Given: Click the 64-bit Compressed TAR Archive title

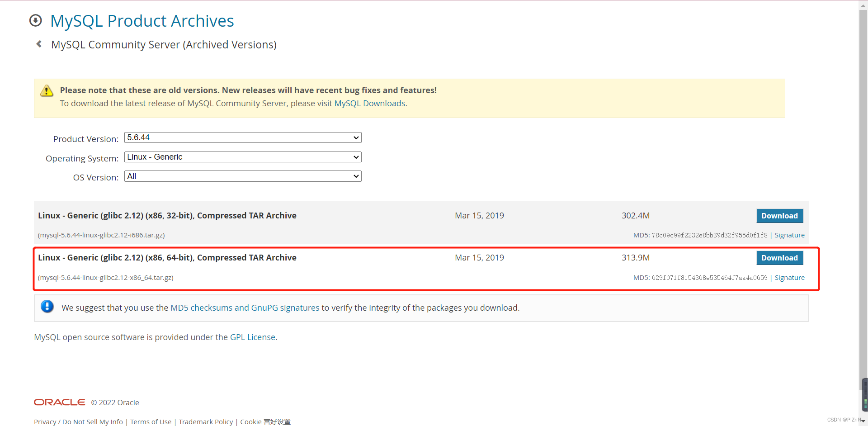Looking at the screenshot, I should pos(167,258).
